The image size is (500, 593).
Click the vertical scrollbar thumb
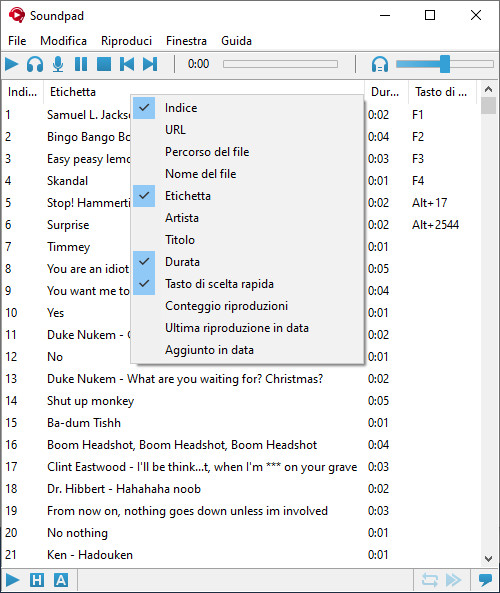[489, 106]
